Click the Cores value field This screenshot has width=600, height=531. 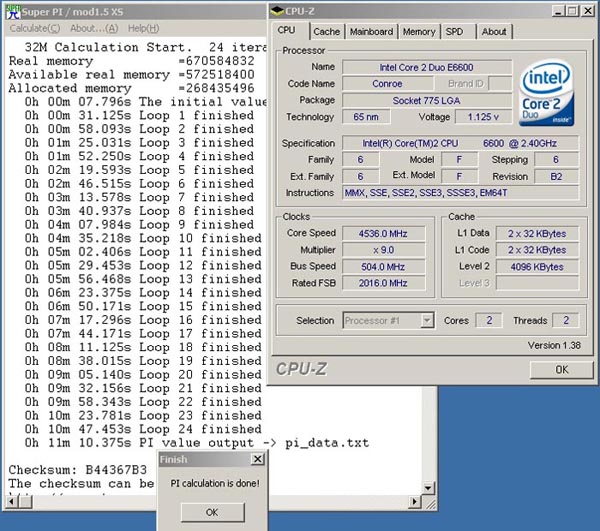[489, 320]
